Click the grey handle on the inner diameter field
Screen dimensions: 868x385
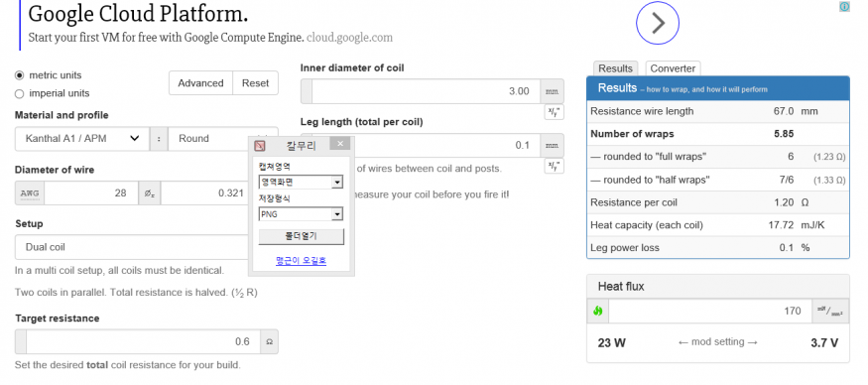(x=307, y=91)
